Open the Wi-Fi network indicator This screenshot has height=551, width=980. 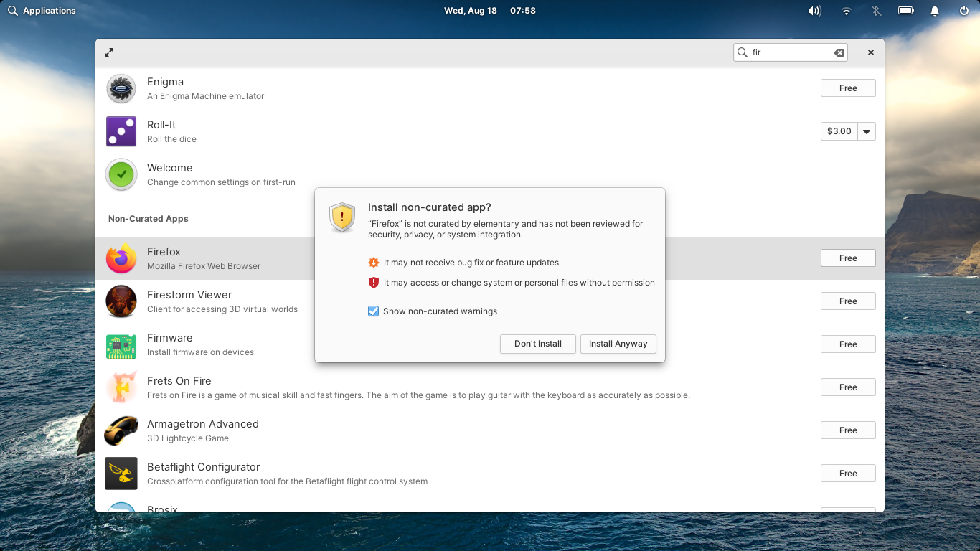(847, 11)
